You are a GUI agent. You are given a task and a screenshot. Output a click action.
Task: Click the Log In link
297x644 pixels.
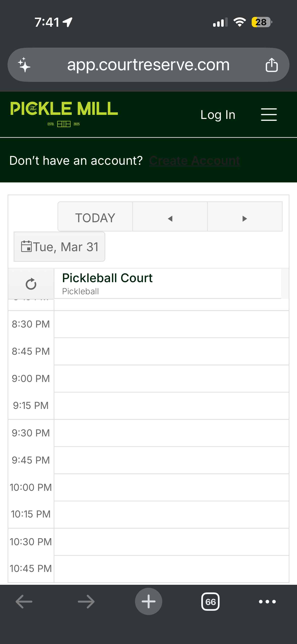218,115
